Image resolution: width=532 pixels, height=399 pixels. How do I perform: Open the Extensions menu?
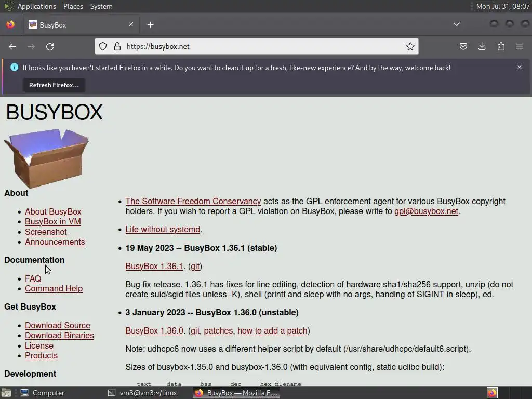coord(501,46)
